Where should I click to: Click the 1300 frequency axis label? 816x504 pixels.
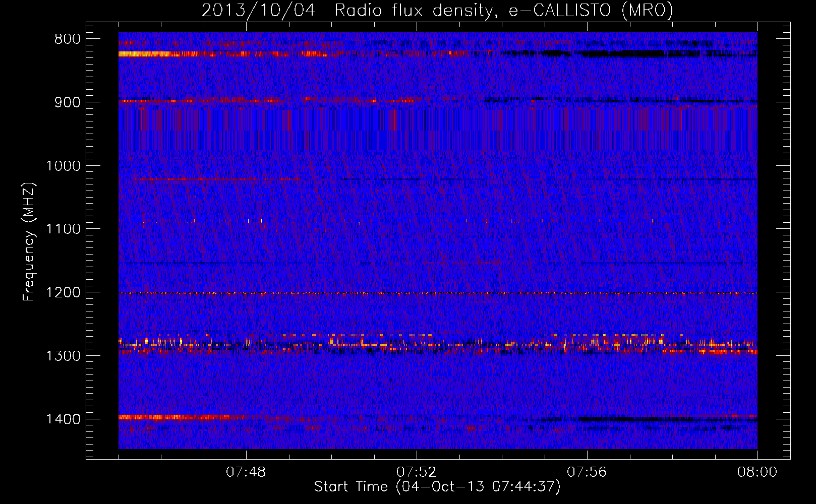pos(63,356)
